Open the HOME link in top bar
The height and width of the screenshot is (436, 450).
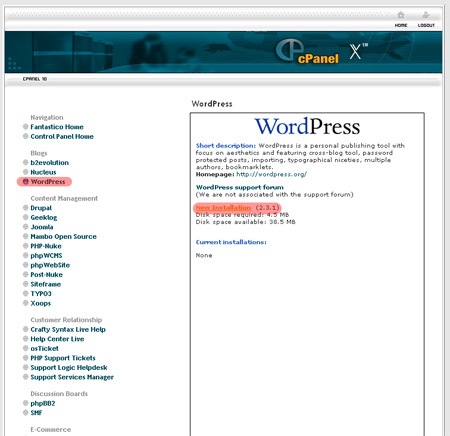click(401, 25)
